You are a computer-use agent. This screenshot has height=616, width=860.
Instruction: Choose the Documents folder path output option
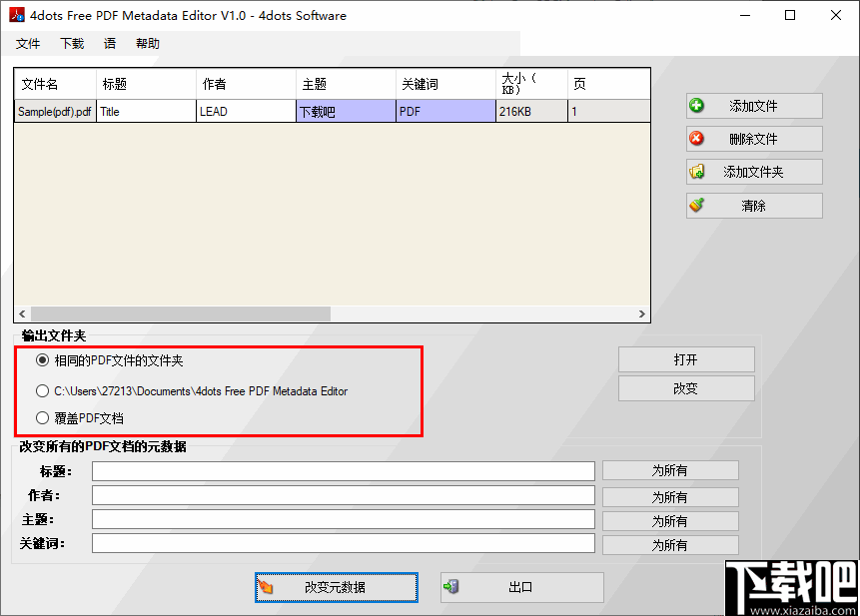click(x=41, y=391)
